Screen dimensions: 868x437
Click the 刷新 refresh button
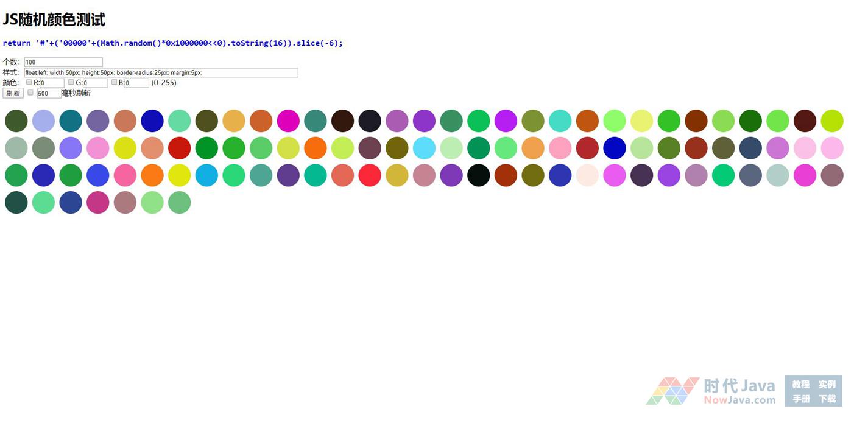coord(13,93)
